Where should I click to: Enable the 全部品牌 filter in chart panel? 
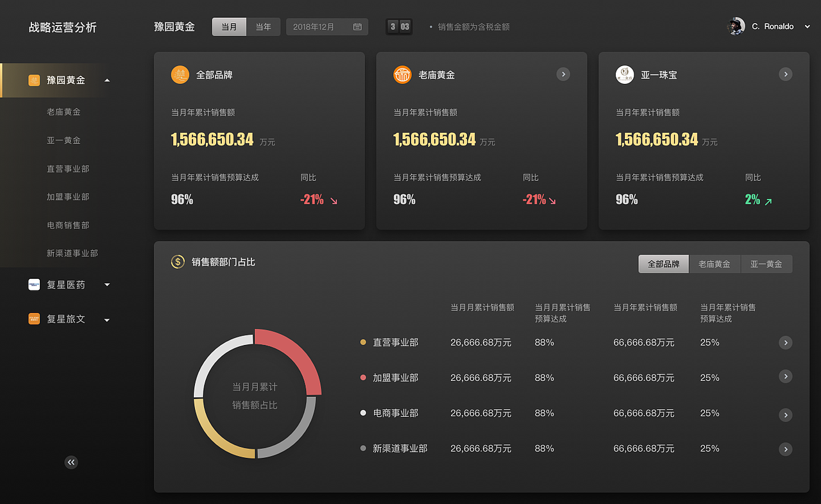663,264
